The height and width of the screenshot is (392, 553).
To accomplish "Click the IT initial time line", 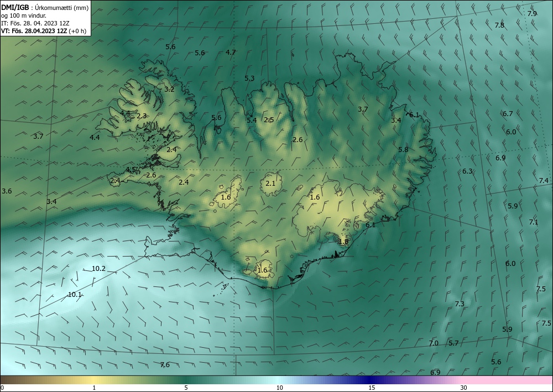I will tap(35, 23).
